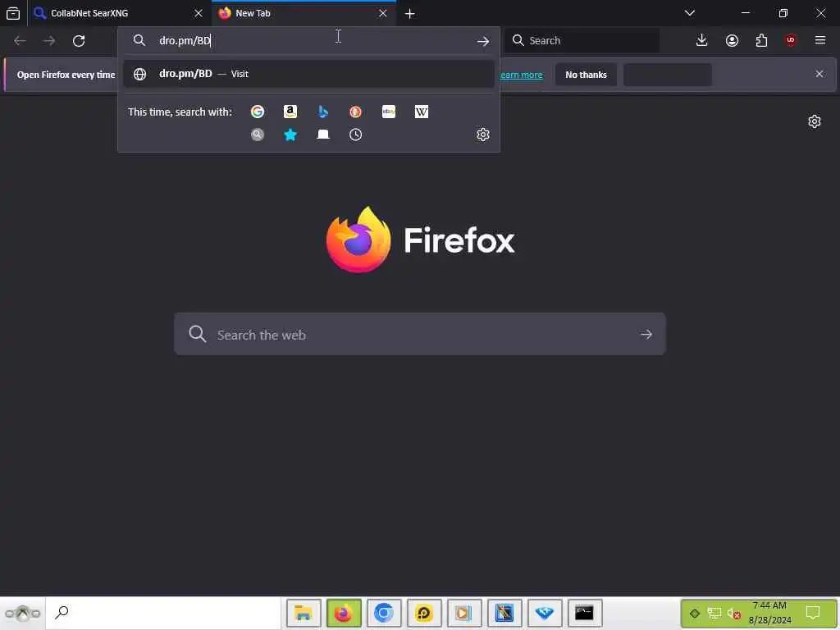Search this time with Bing
Image resolution: width=840 pixels, height=630 pixels.
tap(323, 112)
